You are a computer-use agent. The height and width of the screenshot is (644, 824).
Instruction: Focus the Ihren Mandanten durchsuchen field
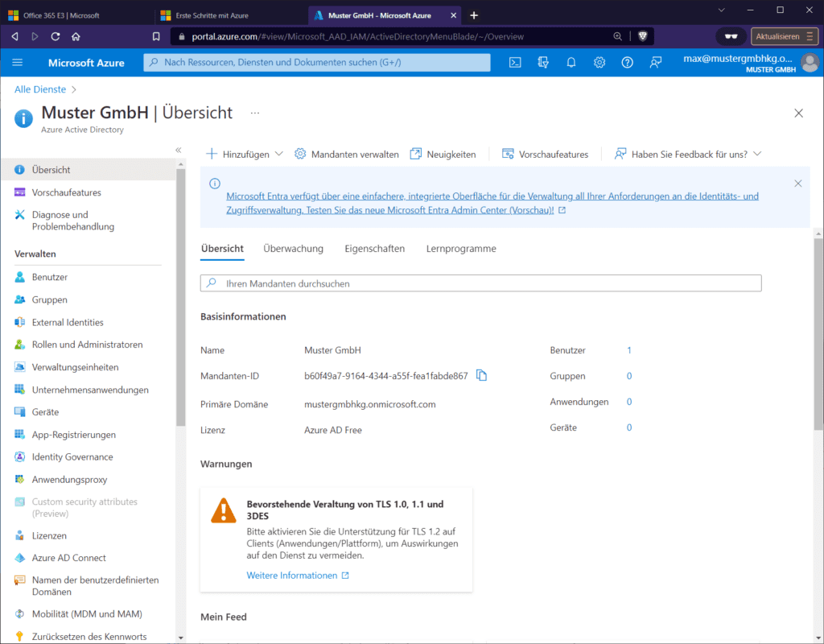click(481, 283)
